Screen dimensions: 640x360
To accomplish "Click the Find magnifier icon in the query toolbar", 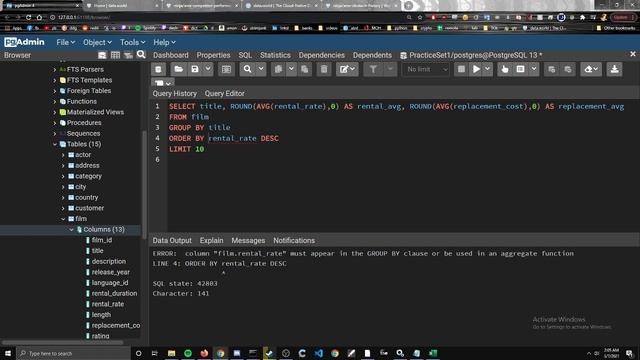I will click(247, 69).
